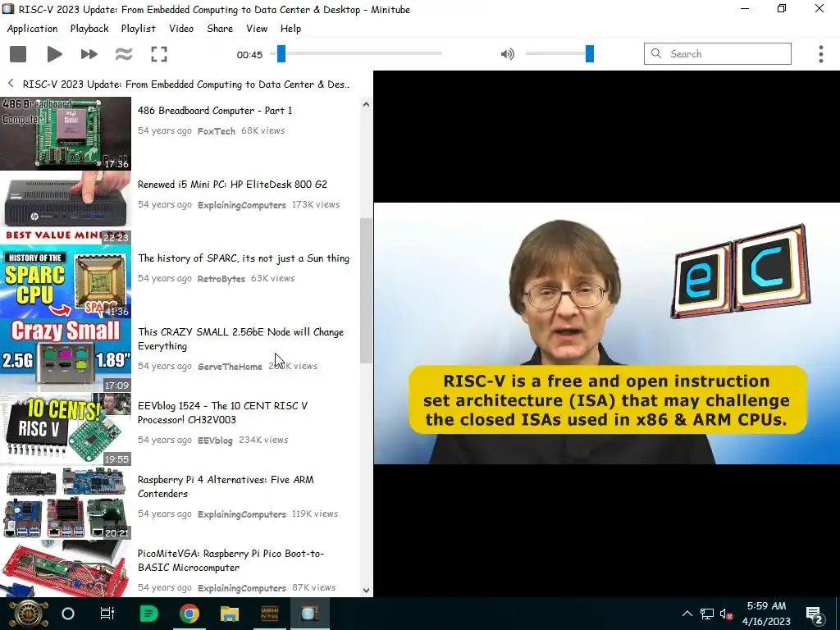
Task: Play 'This CRAZY SMALL 2.5GbE Node' title
Action: 240,339
